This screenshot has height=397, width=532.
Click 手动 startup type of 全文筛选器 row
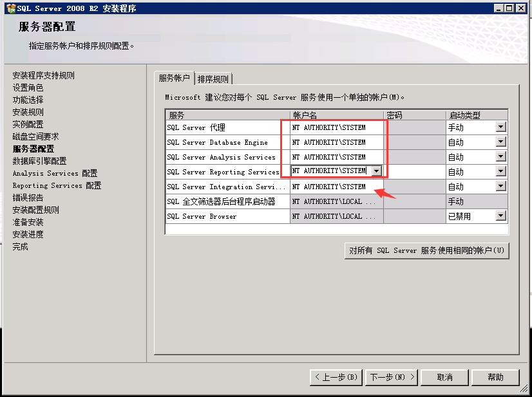pyautogui.click(x=477, y=201)
